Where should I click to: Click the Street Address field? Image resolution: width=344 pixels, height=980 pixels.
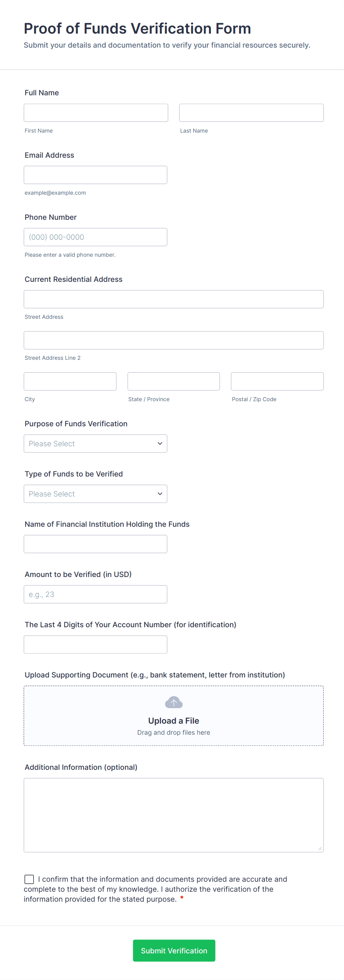(x=173, y=300)
